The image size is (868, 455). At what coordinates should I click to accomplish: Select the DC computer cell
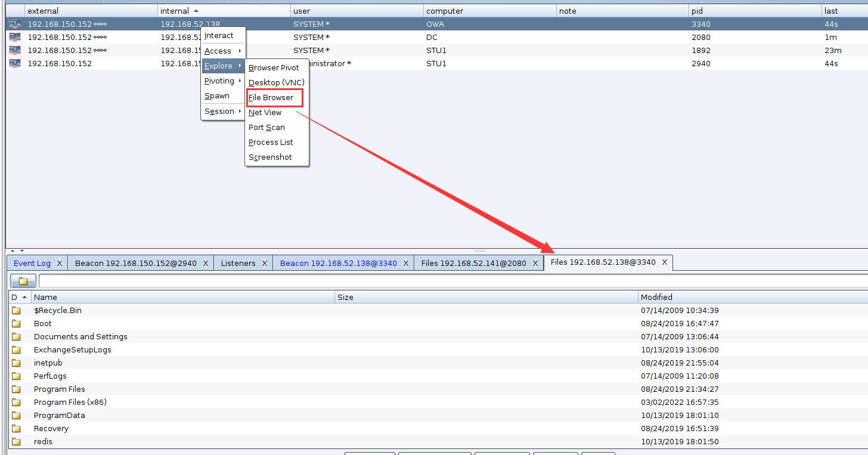tap(490, 37)
